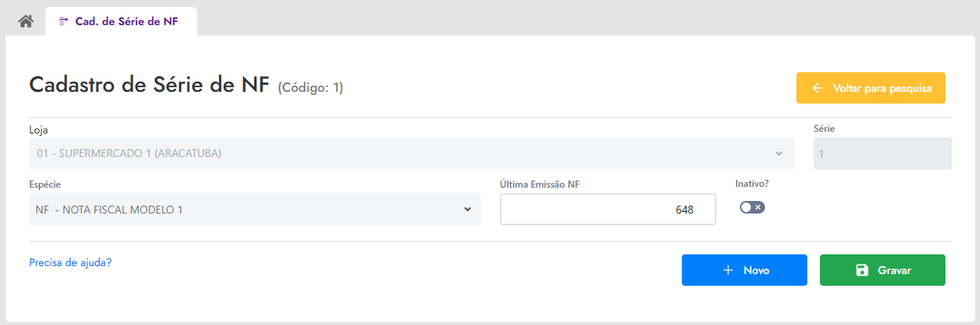Click the Inativo? label
Image resolution: width=980 pixels, height=325 pixels.
752,184
